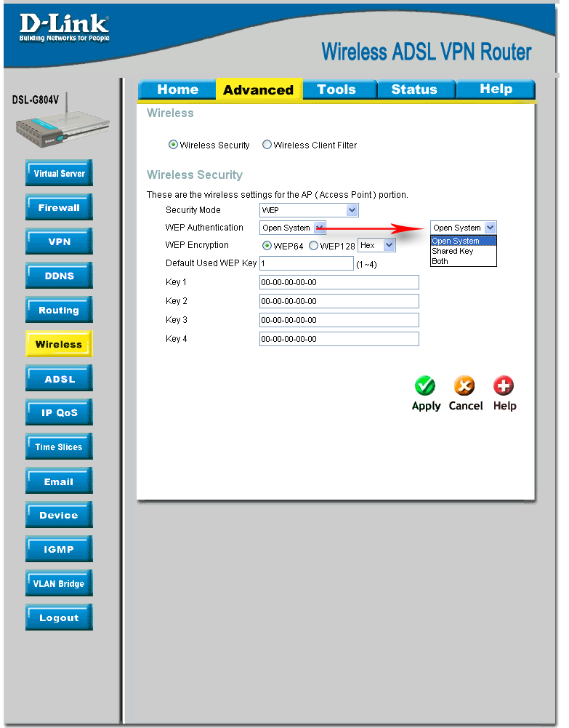This screenshot has height=728, width=569.
Task: Choose WEP128 encryption radio button
Action: pyautogui.click(x=313, y=246)
